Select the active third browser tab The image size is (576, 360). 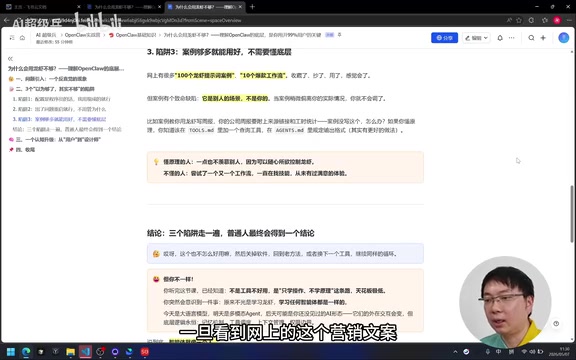tap(205, 7)
